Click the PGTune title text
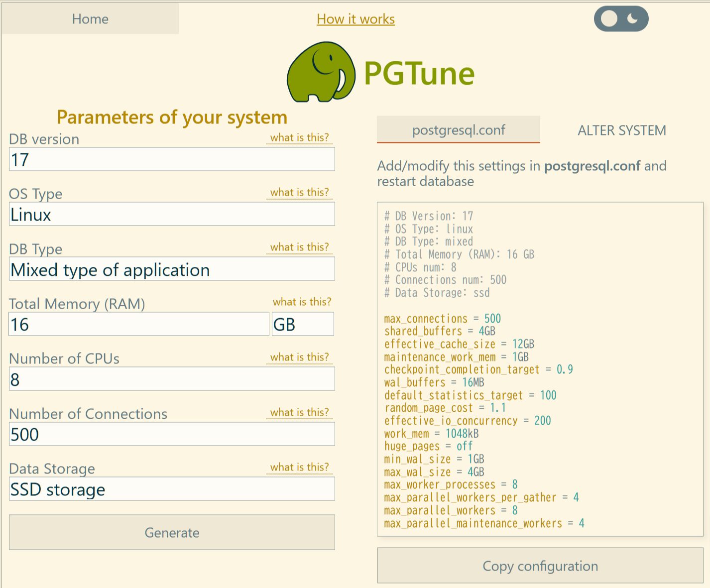 point(419,74)
